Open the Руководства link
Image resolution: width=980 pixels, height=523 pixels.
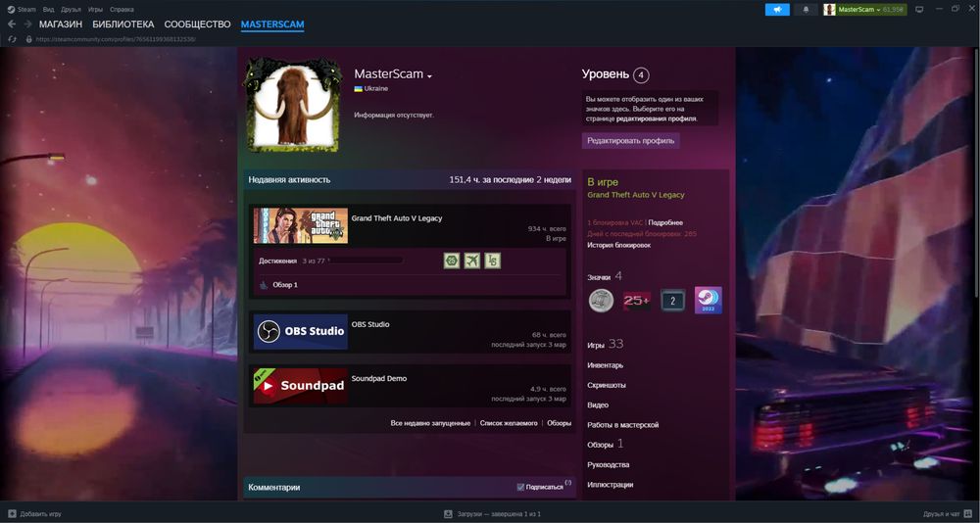click(x=609, y=465)
